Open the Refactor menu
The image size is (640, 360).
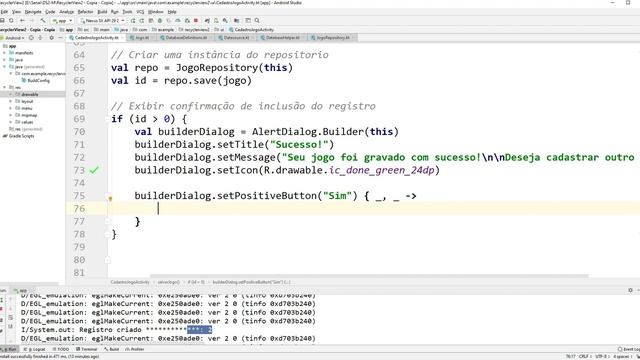(x=85, y=12)
